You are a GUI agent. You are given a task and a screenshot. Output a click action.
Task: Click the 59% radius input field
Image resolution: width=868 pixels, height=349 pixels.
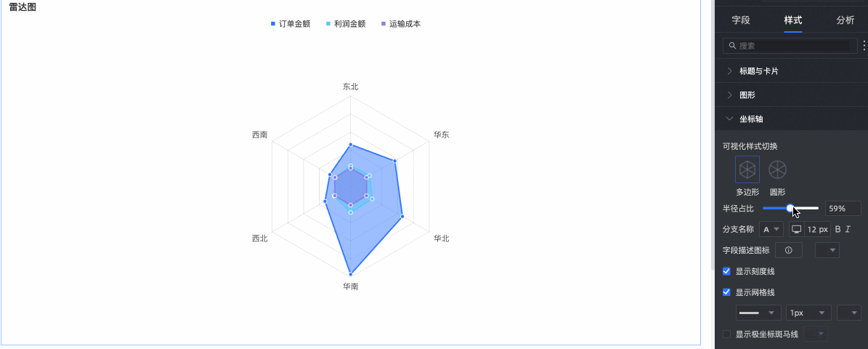tap(843, 208)
